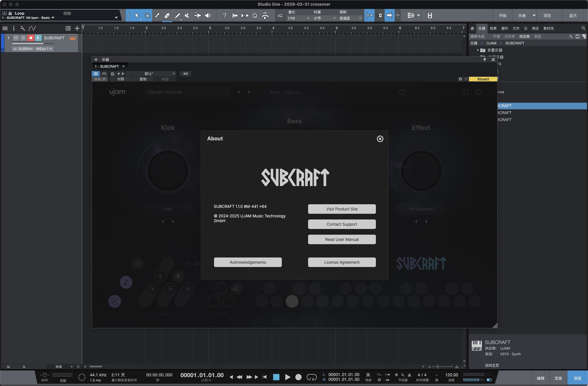Select the Eraser tool
588x386 pixels.
pyautogui.click(x=167, y=16)
